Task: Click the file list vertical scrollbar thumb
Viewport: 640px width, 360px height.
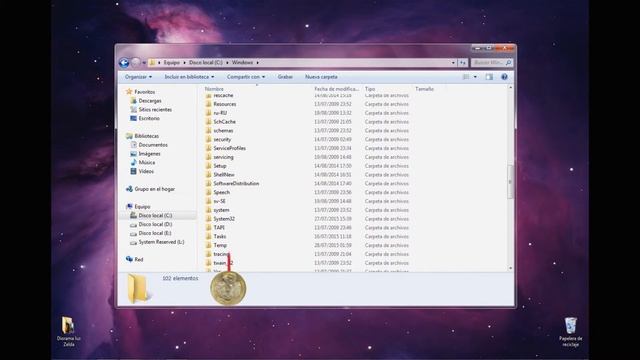Action: (510, 182)
